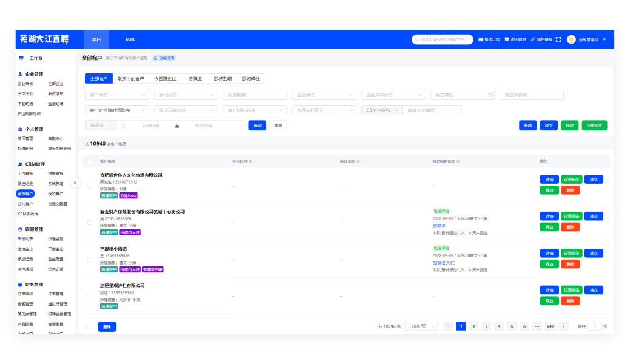
Task: Switch to the 今日跟进过 tab
Action: pos(165,79)
